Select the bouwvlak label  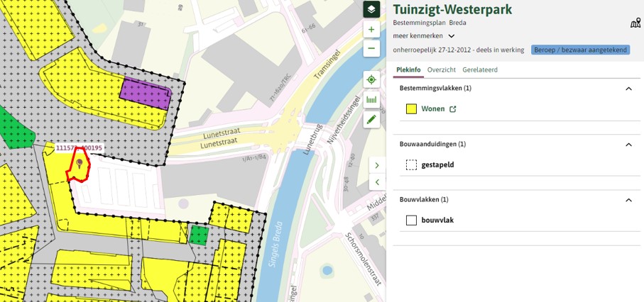click(x=437, y=220)
